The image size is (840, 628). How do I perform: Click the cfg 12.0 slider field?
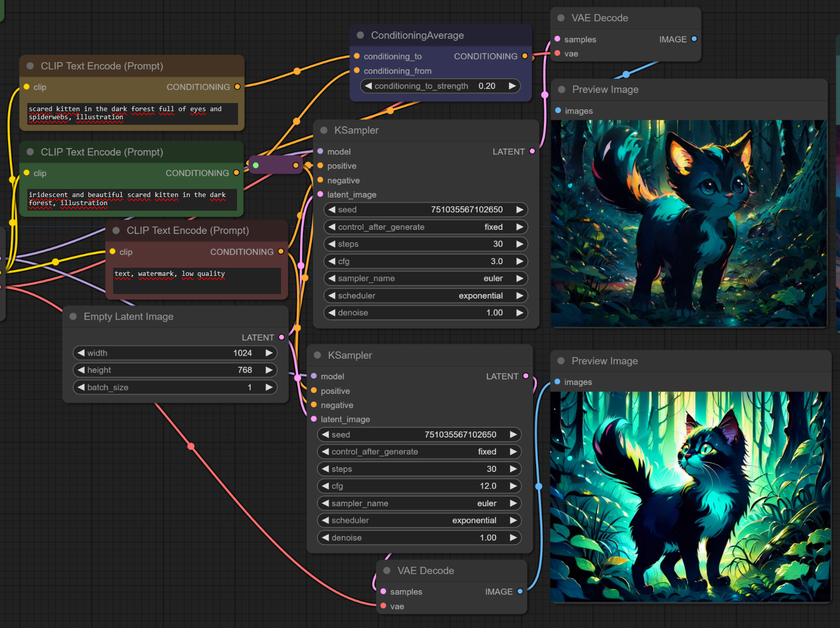[x=418, y=486]
